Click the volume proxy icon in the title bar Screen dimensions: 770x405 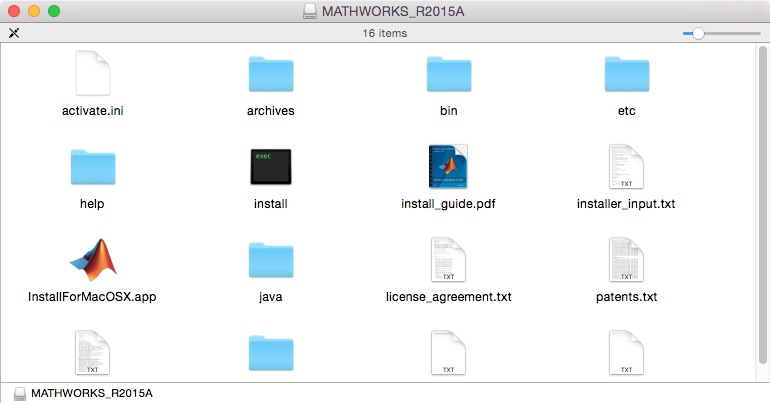(x=310, y=11)
